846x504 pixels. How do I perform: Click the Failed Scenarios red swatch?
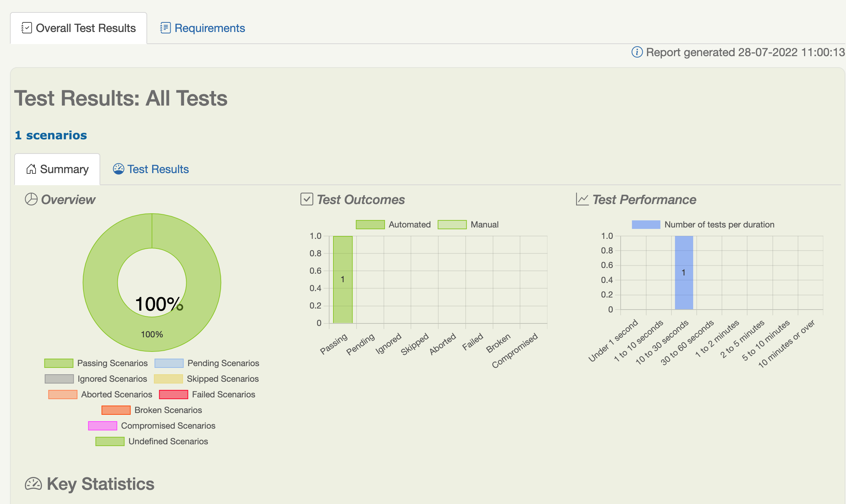pos(173,395)
